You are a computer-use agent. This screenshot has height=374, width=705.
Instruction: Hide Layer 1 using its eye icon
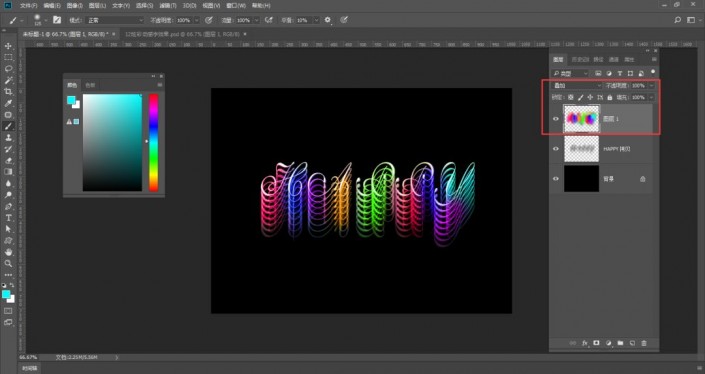pyautogui.click(x=556, y=119)
